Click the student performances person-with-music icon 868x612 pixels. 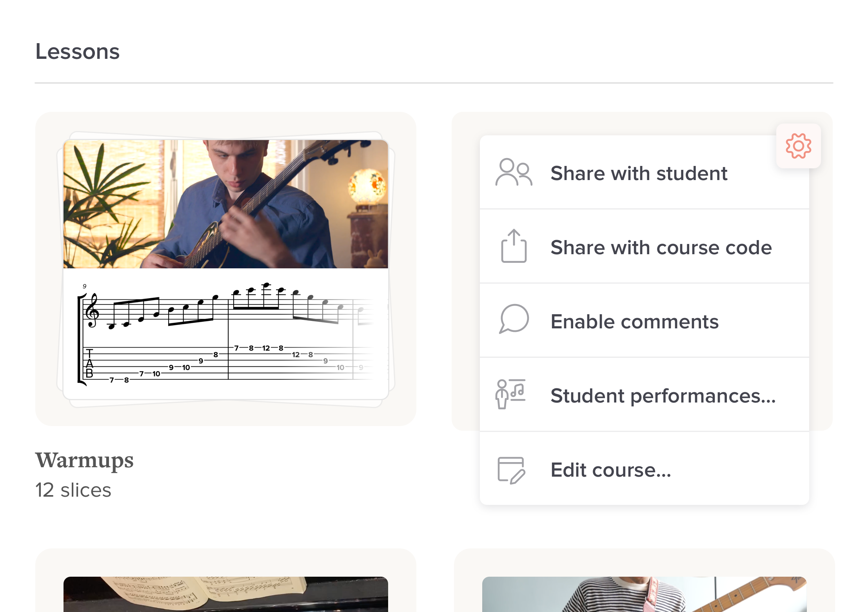510,394
